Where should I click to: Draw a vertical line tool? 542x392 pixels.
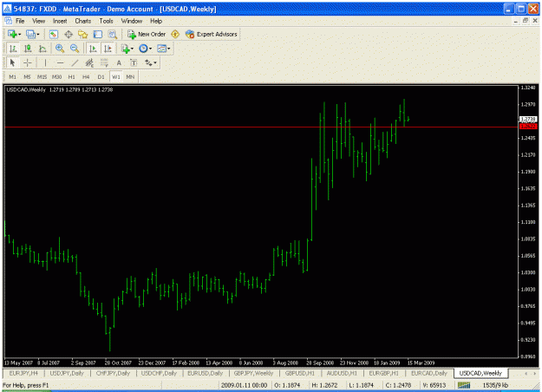(x=45, y=62)
